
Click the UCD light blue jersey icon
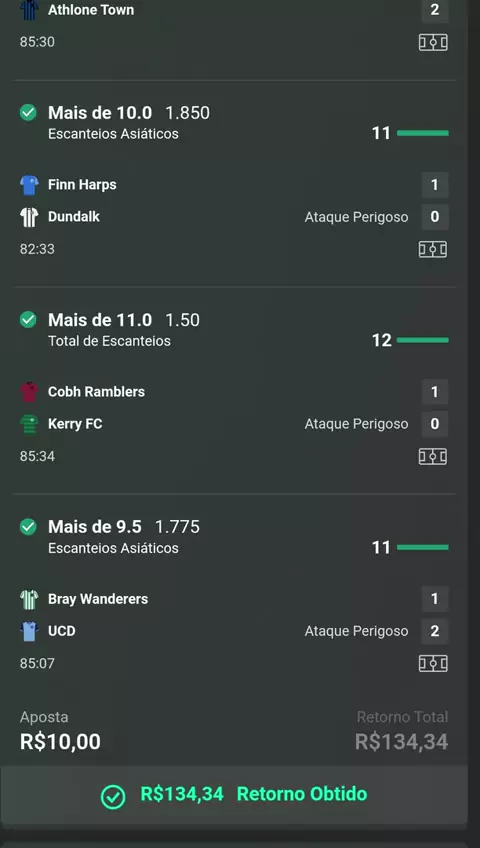29,631
